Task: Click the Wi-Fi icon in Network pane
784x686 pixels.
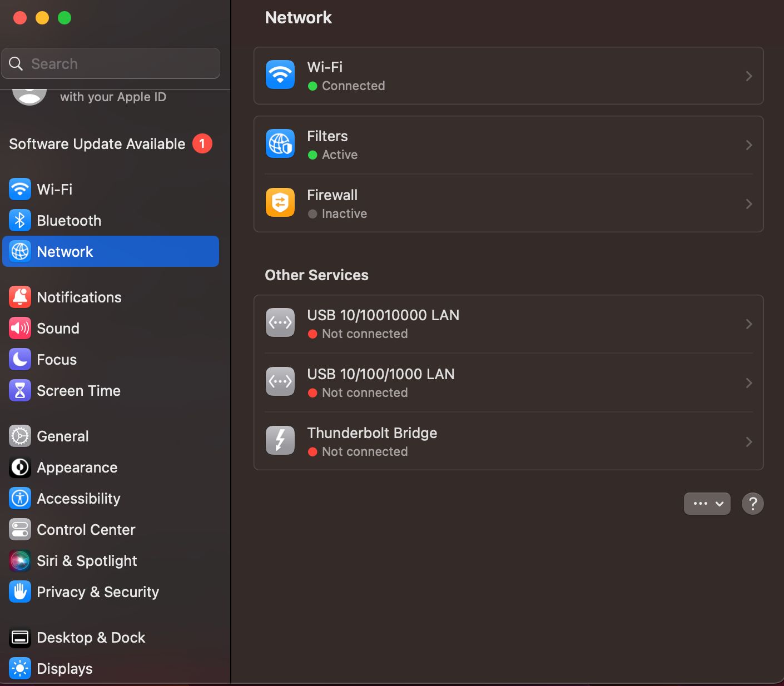Action: pyautogui.click(x=280, y=75)
